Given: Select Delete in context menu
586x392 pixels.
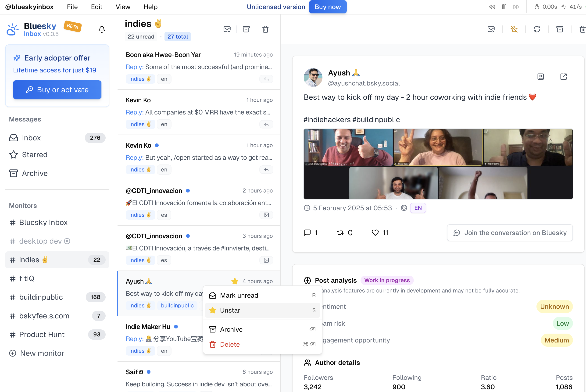Looking at the screenshot, I should coord(262,345).
